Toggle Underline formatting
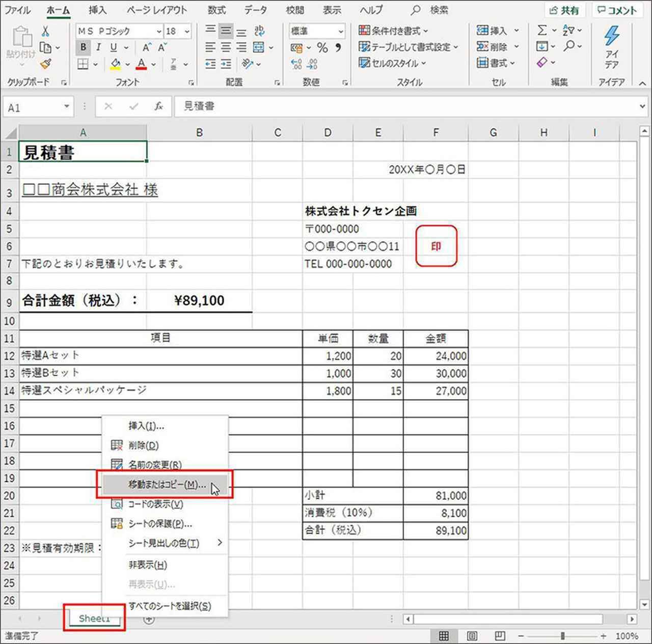This screenshot has width=652, height=644. coord(113,47)
